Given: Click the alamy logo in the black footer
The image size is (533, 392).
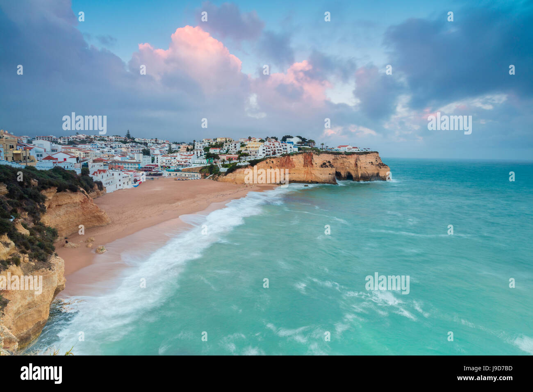Looking at the screenshot, I should click(41, 374).
